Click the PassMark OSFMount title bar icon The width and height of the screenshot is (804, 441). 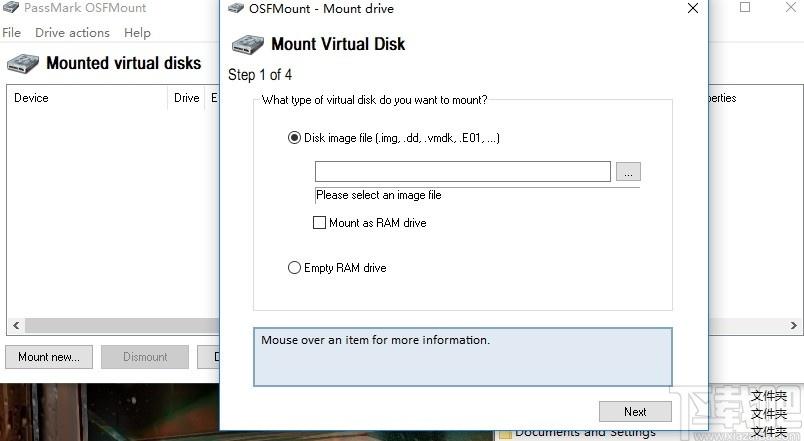(11, 8)
